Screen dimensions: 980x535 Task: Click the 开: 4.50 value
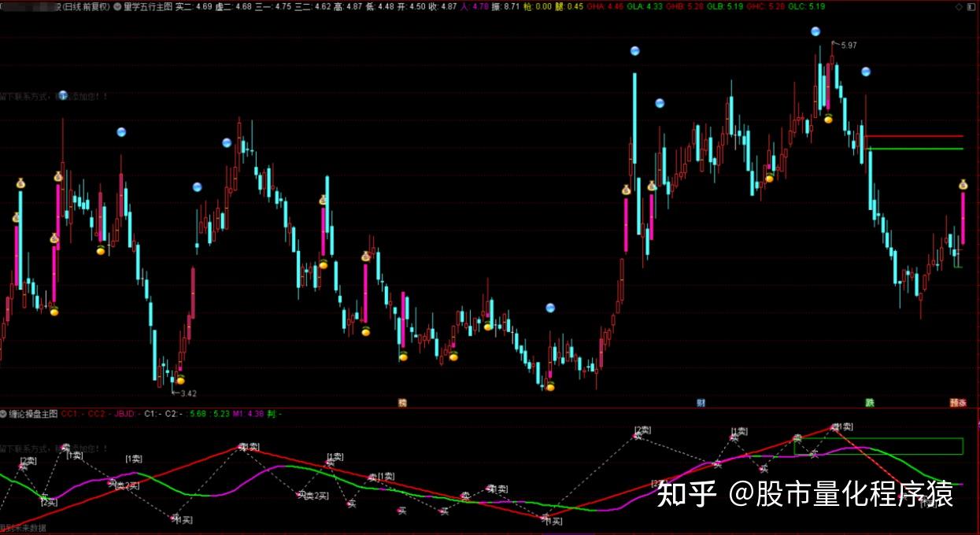[410, 6]
